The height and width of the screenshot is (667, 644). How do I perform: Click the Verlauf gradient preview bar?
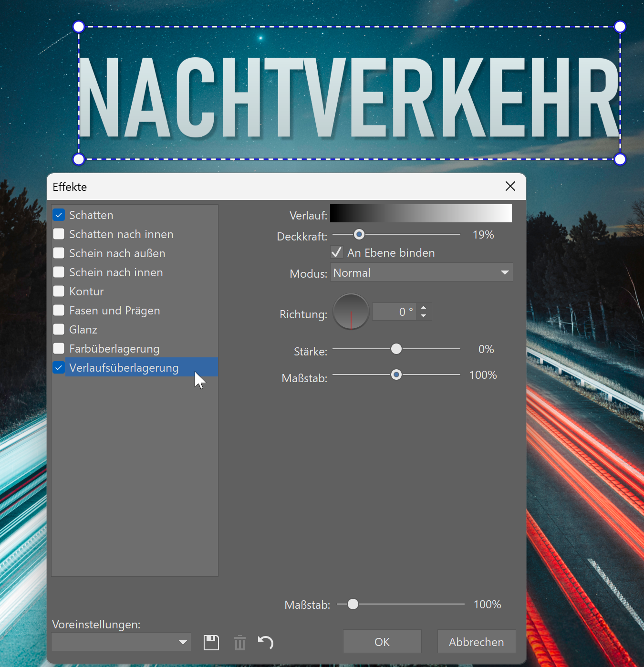tap(421, 213)
